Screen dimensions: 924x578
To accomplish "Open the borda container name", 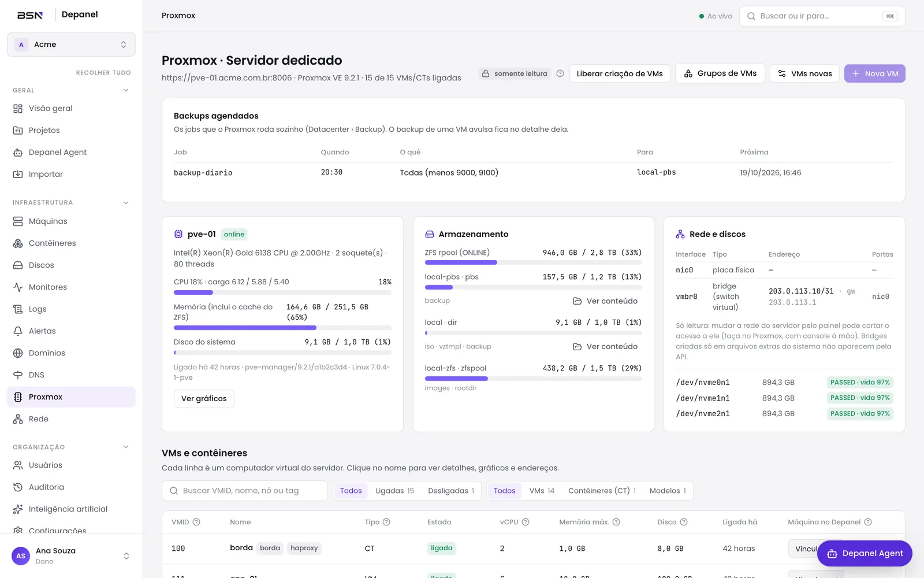I will 241,548.
